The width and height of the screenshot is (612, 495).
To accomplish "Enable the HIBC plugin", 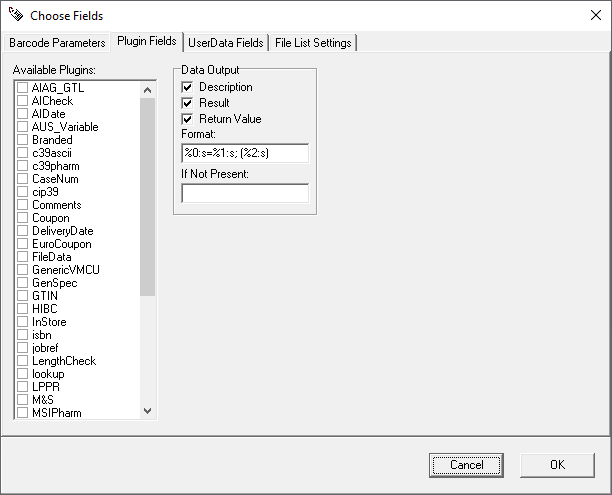I will coord(22,309).
